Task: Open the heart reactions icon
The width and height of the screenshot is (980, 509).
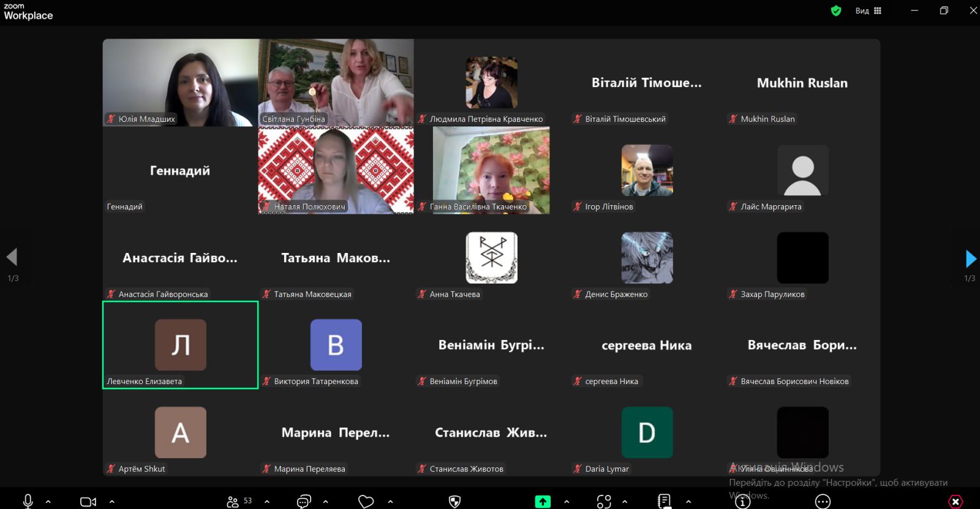Action: [366, 501]
